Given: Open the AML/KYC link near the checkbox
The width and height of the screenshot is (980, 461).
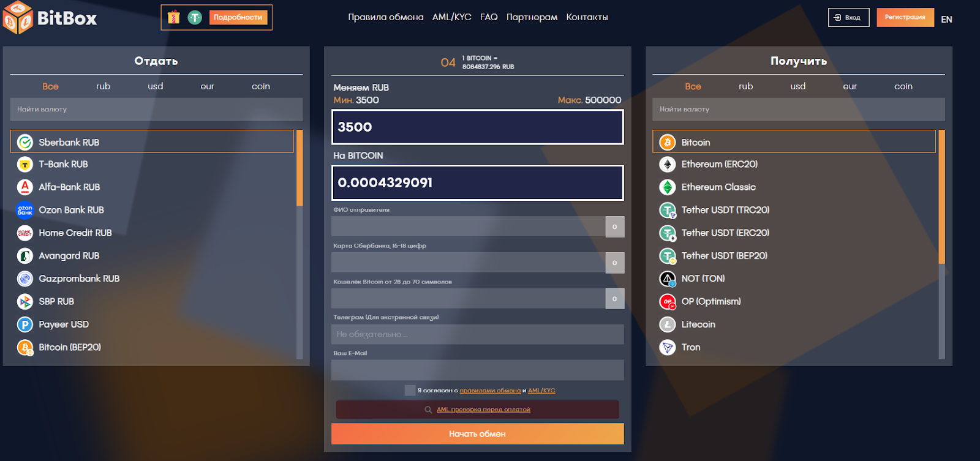Looking at the screenshot, I should 541,391.
